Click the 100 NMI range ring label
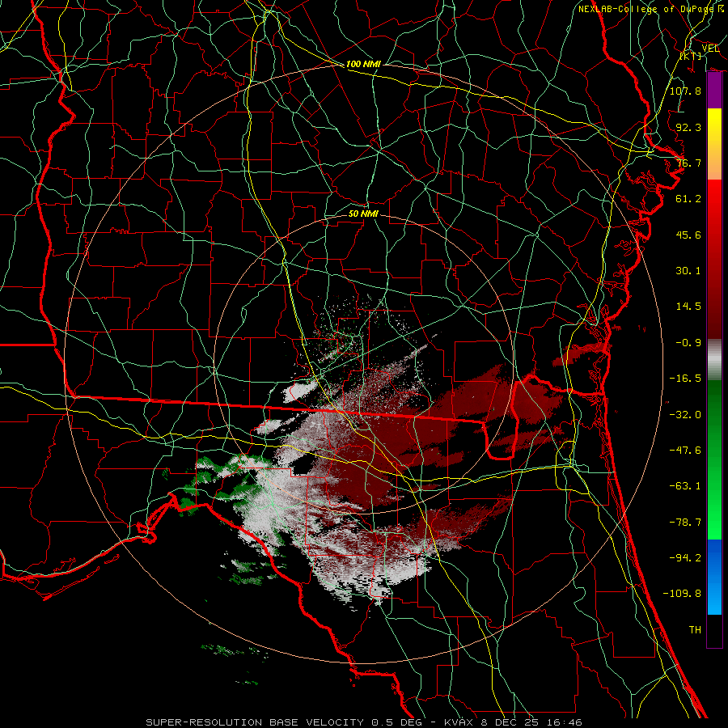Viewport: 728px width, 728px height. (x=363, y=64)
